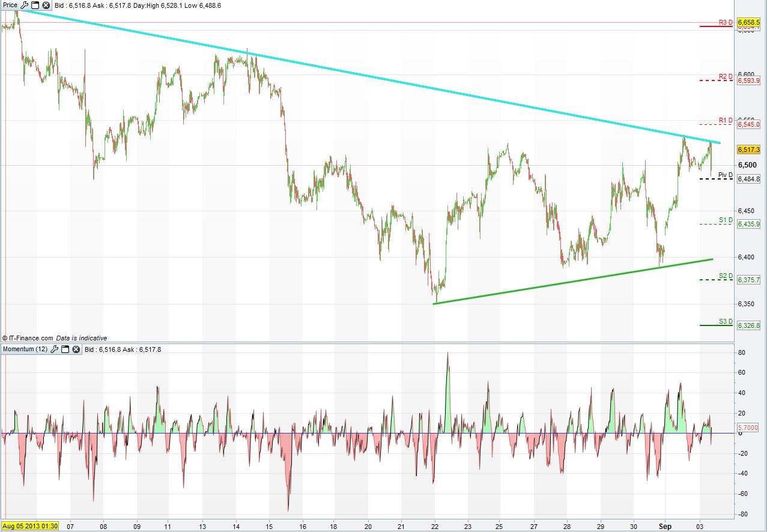Select the green ascending support trendline
The image size is (767, 532).
point(571,282)
